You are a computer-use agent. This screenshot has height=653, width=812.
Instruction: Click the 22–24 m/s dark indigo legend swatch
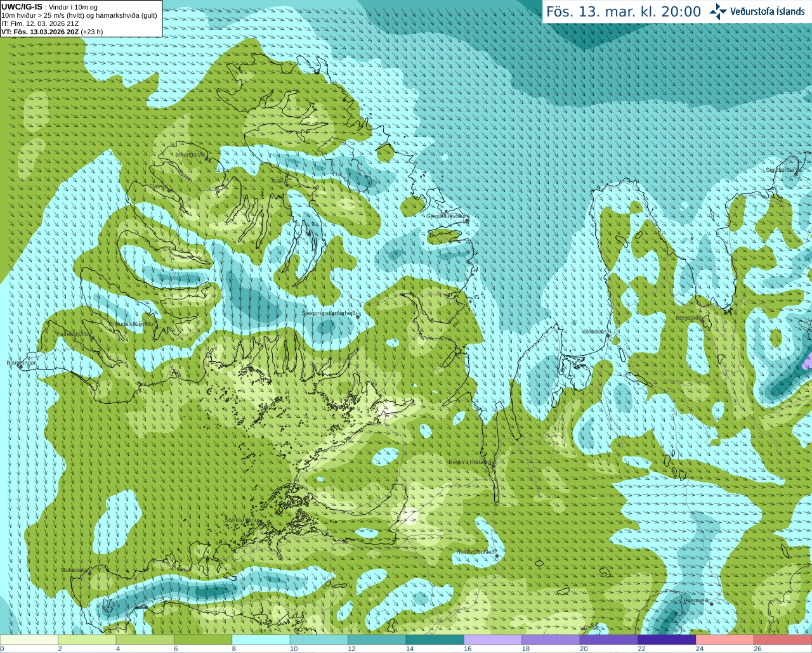click(x=667, y=640)
